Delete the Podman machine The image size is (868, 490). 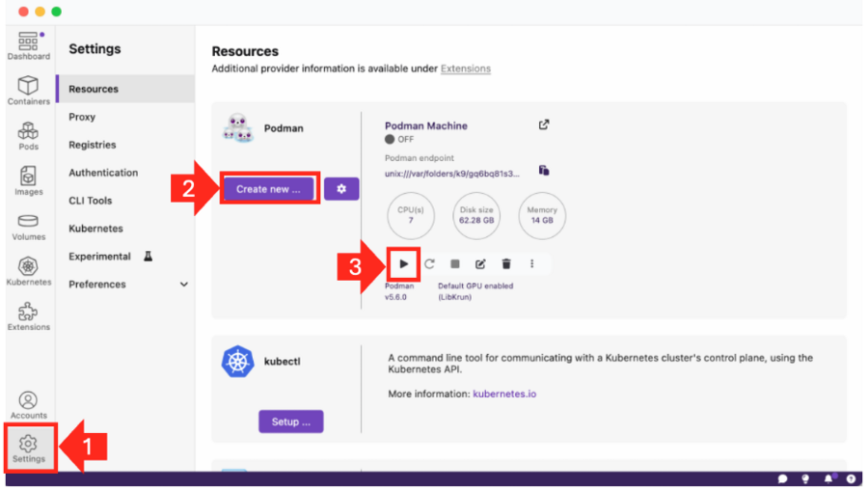coord(506,263)
